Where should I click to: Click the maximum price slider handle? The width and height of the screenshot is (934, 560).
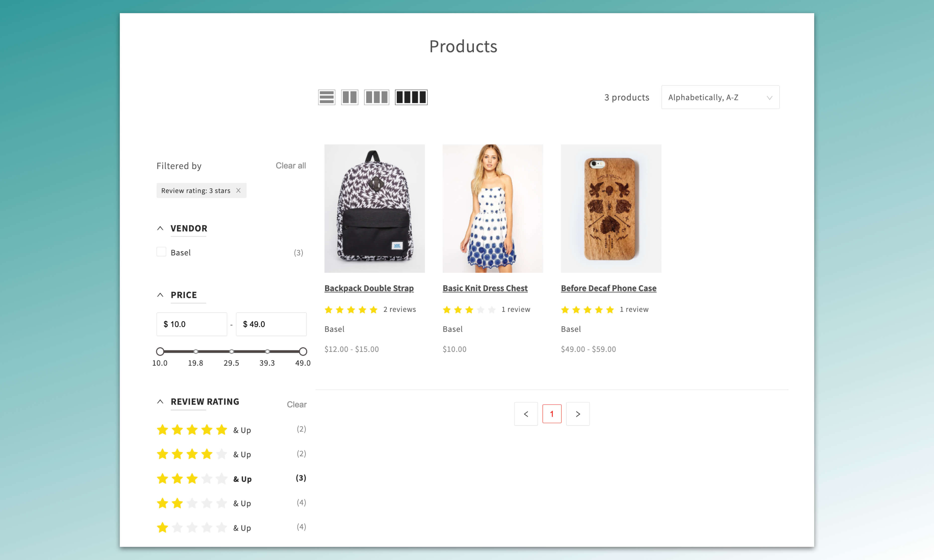(303, 351)
